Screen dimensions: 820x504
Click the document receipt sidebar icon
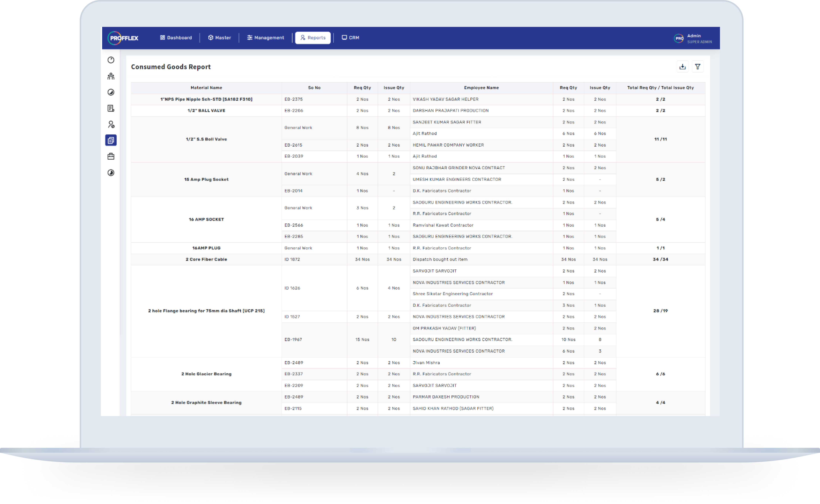(111, 108)
